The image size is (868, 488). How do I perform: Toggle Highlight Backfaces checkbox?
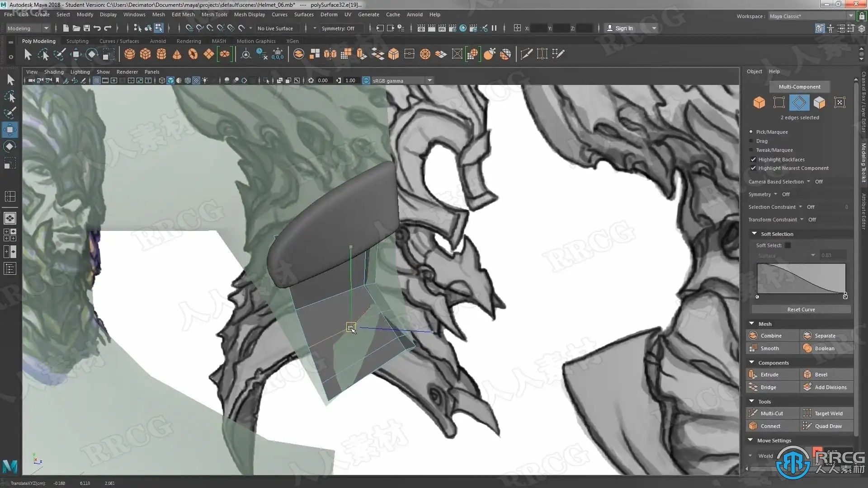tap(753, 159)
